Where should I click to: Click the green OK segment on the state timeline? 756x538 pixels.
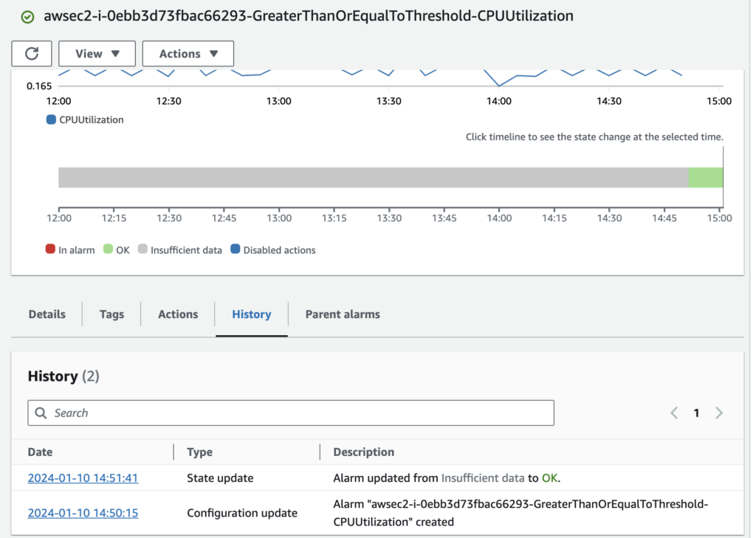click(x=705, y=178)
